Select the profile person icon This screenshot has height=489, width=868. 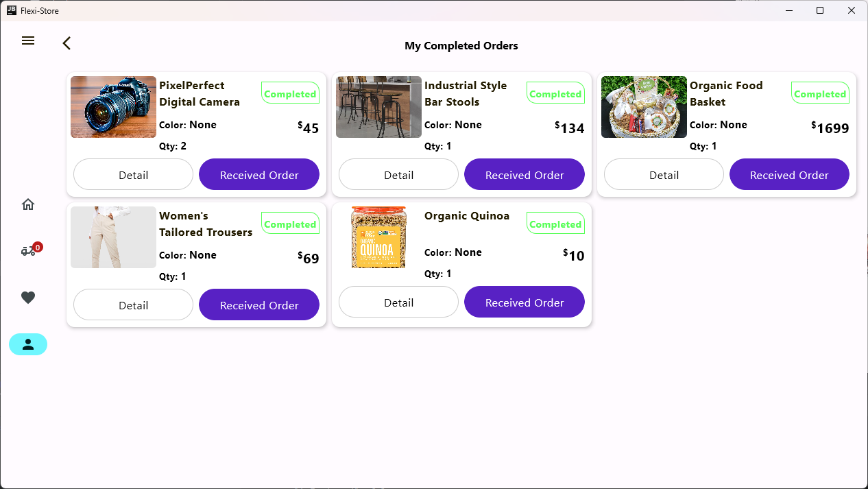pos(28,344)
